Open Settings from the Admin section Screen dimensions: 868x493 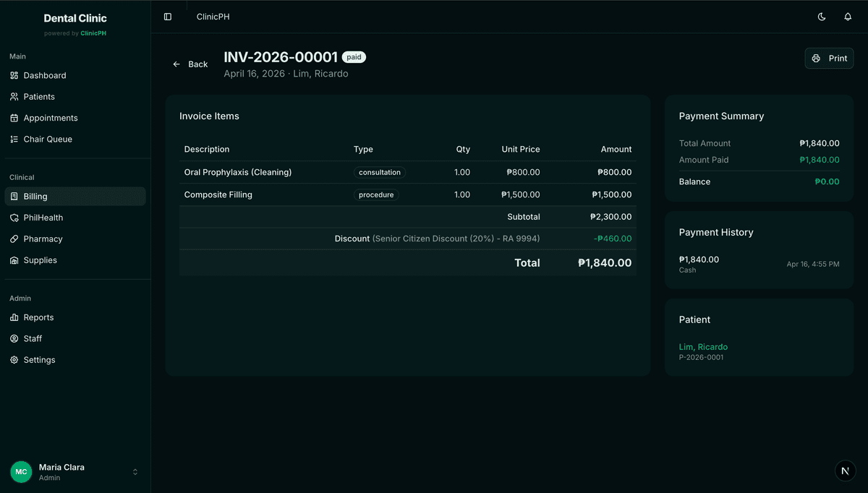[39, 360]
